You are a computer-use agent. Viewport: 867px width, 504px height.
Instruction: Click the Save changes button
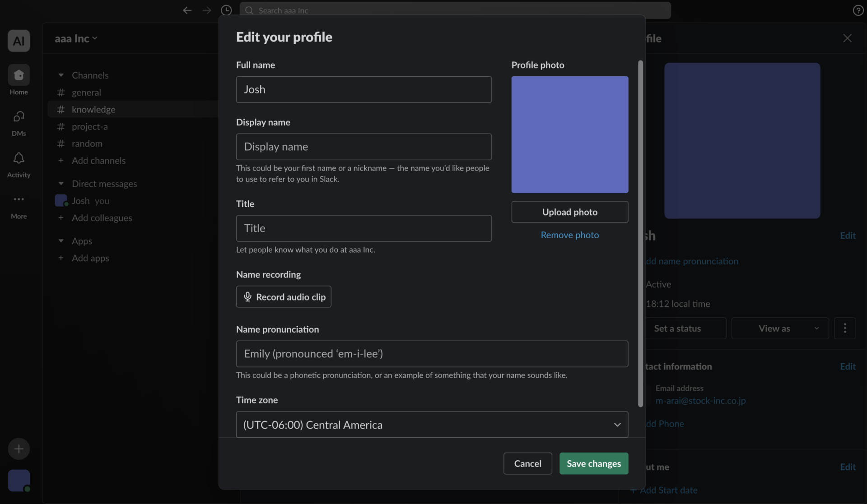coord(593,463)
